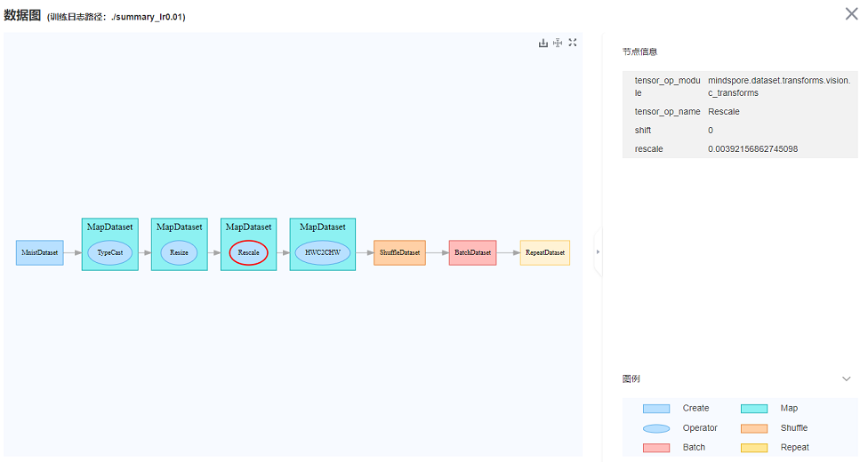
Task: Select the Resize operator node
Action: 180,252
